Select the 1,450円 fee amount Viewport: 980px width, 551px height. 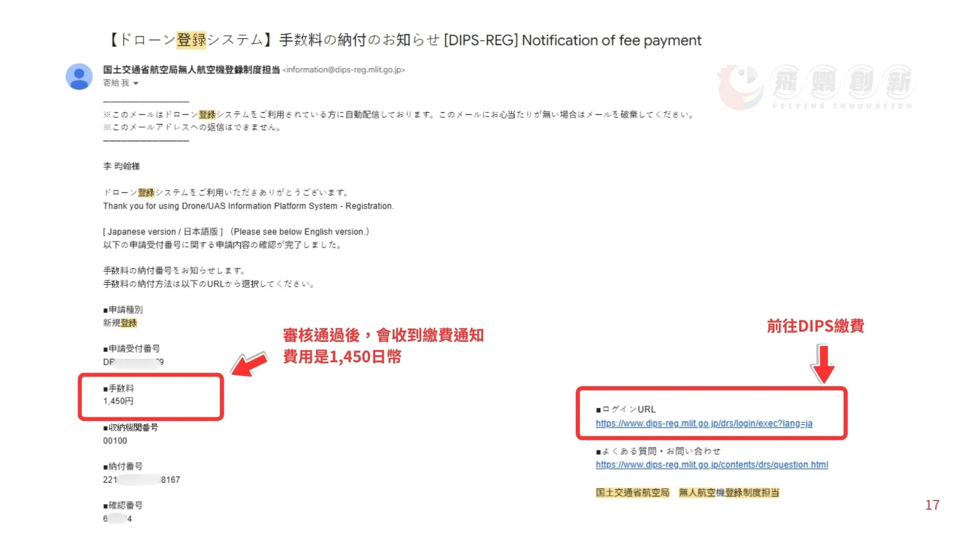click(x=118, y=401)
